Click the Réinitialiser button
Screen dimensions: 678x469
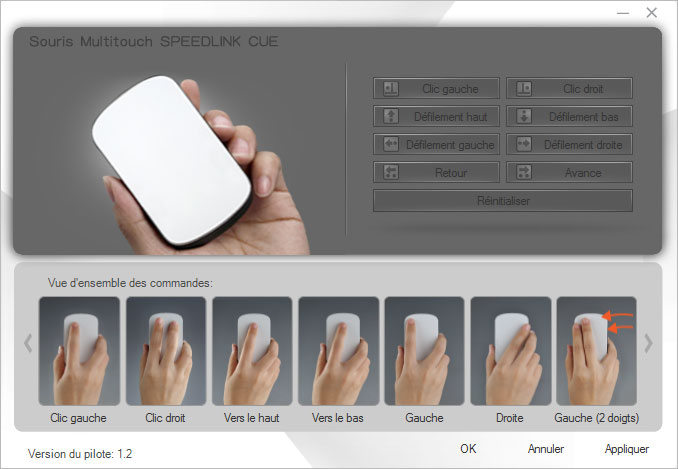pyautogui.click(x=503, y=201)
